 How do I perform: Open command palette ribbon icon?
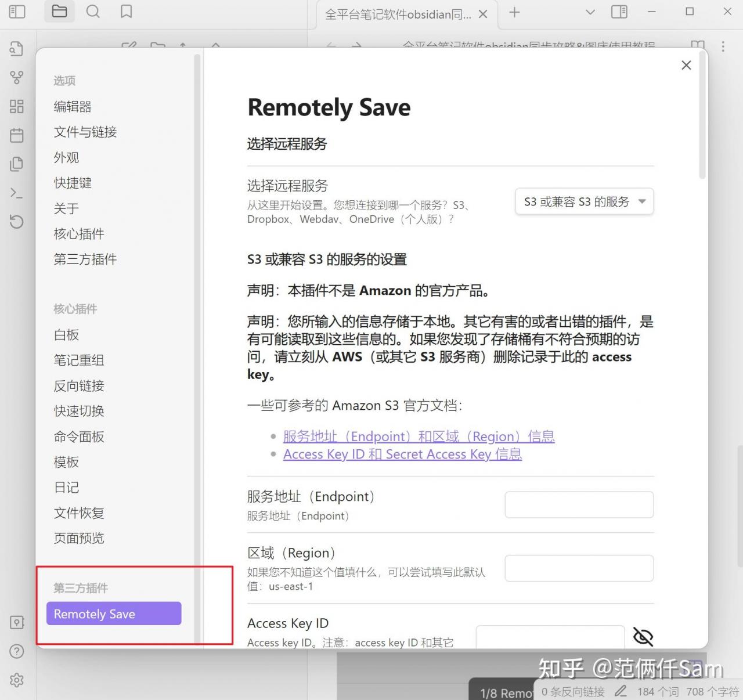pyautogui.click(x=17, y=193)
